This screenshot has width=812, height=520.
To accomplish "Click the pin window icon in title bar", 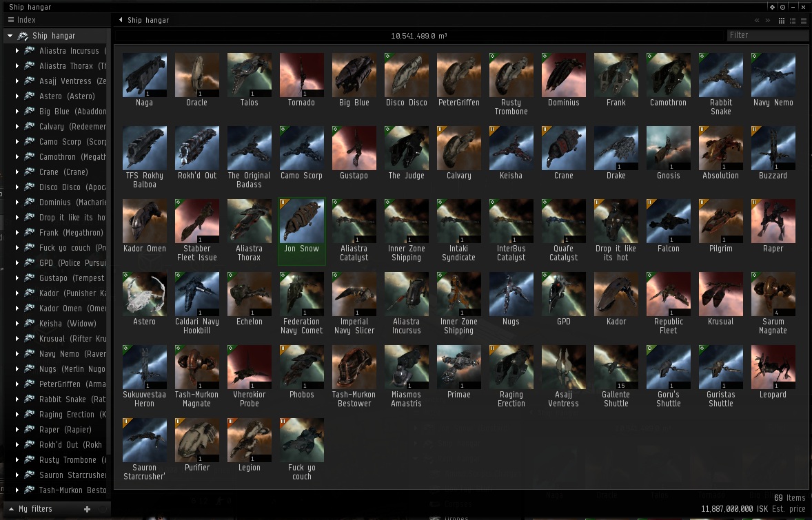I will (x=772, y=7).
